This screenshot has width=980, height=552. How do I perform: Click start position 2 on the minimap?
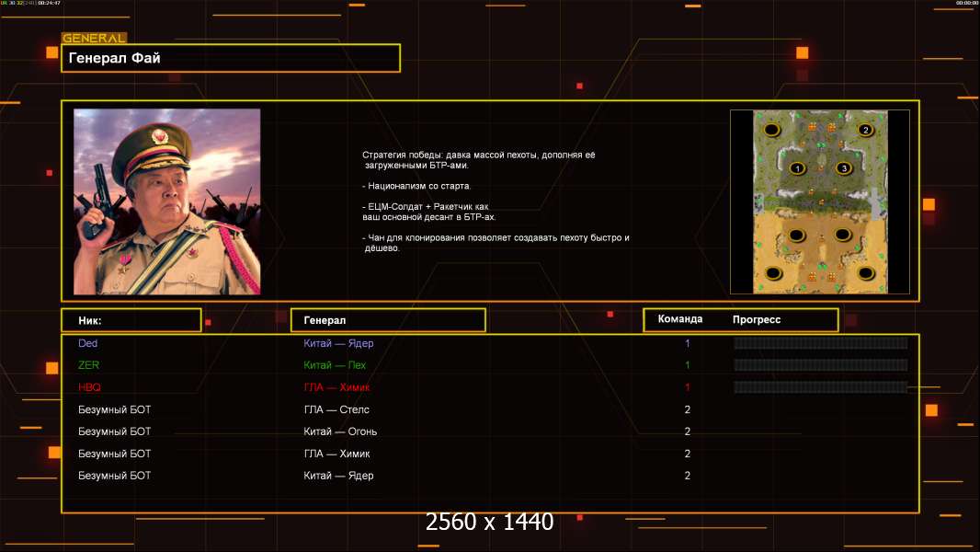tap(864, 130)
